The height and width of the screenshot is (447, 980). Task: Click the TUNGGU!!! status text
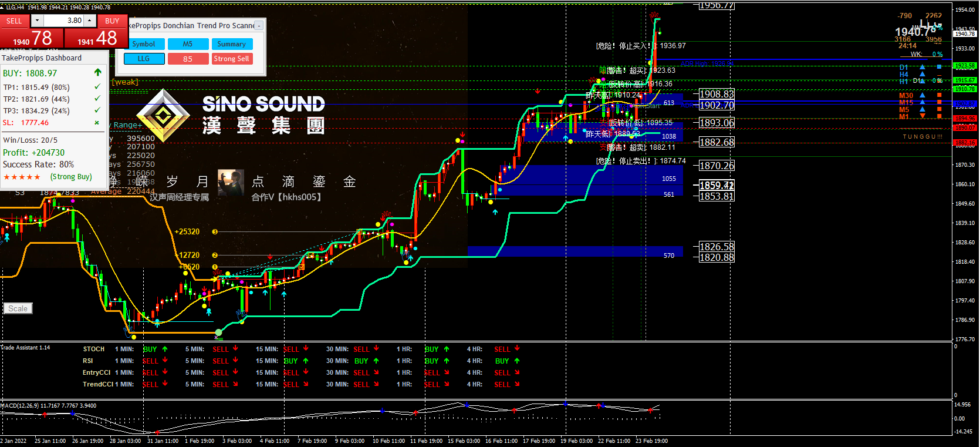pos(922,137)
